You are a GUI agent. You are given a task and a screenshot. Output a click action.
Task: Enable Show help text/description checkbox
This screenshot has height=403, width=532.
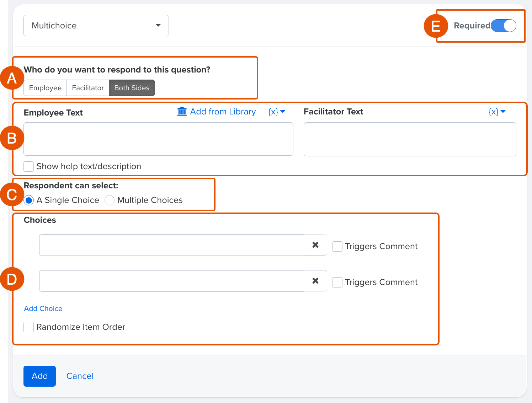[x=29, y=166]
